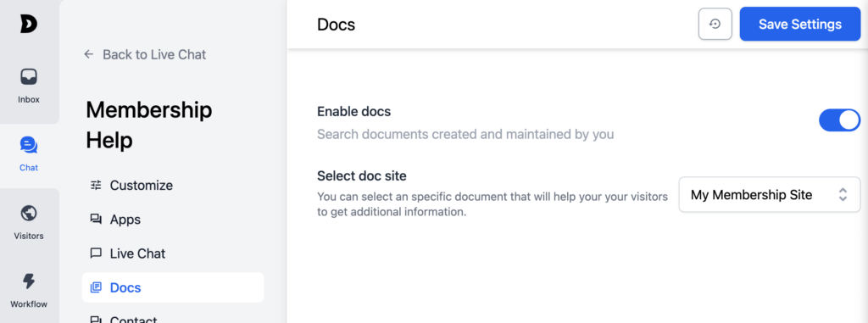Viewport: 868px width, 323px height.
Task: Click 'Search documents created and maintained by you'
Action: pos(465,134)
